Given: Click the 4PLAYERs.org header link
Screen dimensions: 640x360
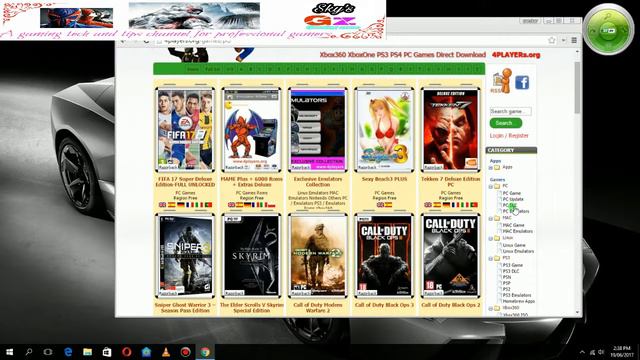Looking at the screenshot, I should coord(516,55).
